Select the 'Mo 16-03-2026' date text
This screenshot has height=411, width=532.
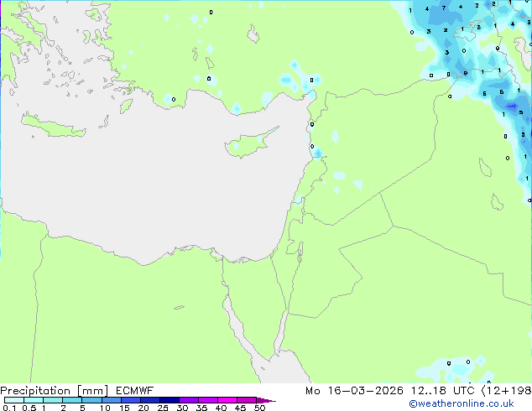click(354, 391)
